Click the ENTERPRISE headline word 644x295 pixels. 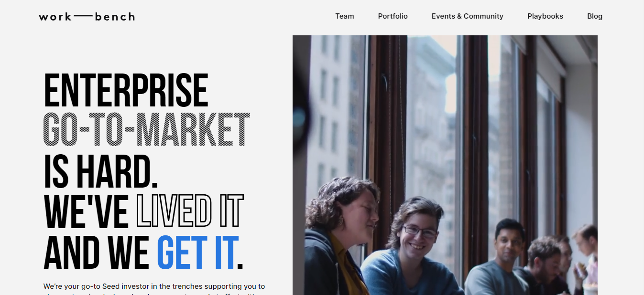coord(126,90)
